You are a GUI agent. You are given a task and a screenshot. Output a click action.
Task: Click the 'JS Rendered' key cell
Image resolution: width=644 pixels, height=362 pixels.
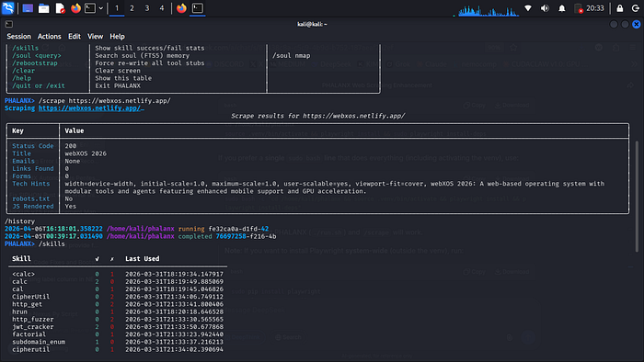(x=33, y=206)
